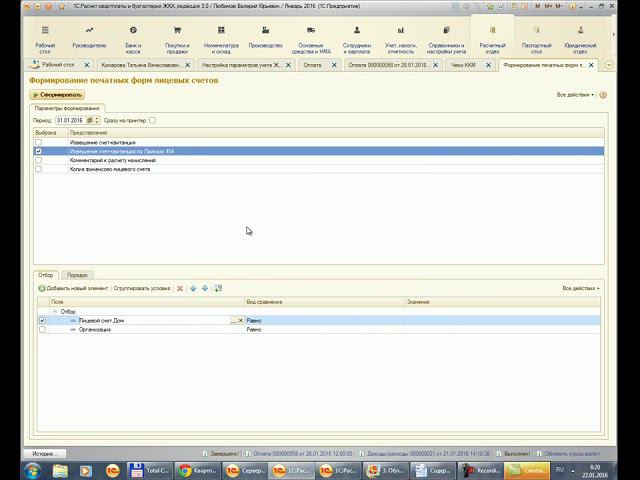The width and height of the screenshot is (640, 480).
Task: Click Сгруппировать условия
Action: [142, 289]
